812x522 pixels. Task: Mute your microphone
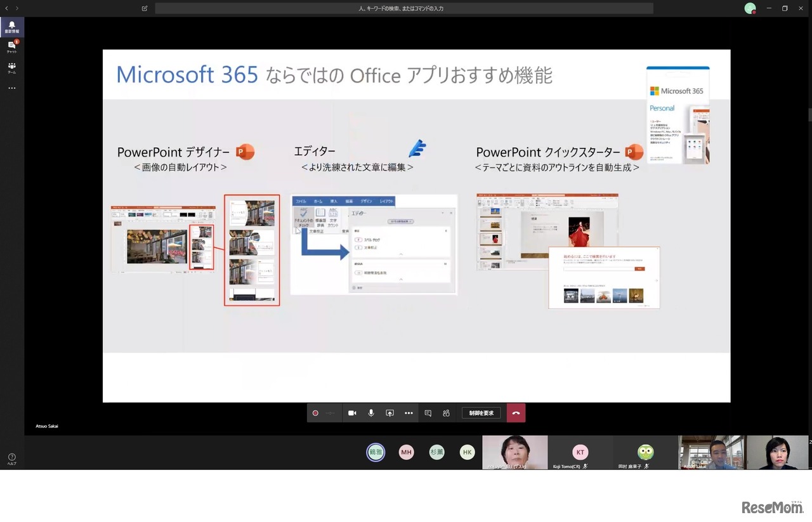tap(371, 413)
